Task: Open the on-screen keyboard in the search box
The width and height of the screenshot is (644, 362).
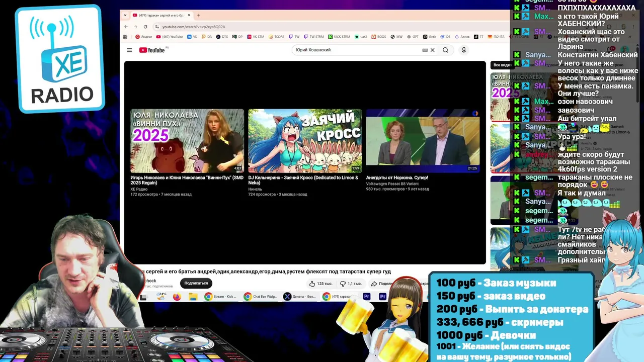Action: [425, 50]
